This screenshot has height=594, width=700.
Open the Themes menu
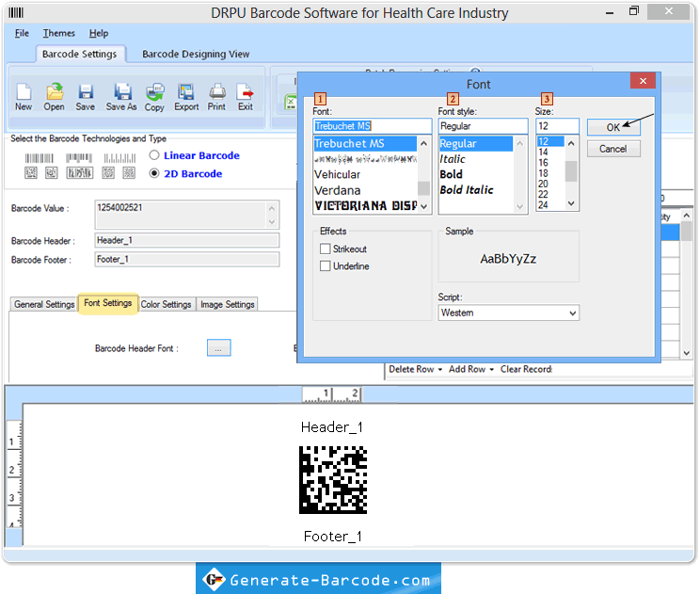pos(59,33)
